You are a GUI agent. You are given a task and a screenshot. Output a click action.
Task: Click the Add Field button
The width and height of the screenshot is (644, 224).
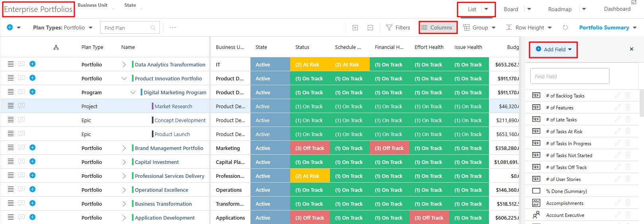coord(553,49)
